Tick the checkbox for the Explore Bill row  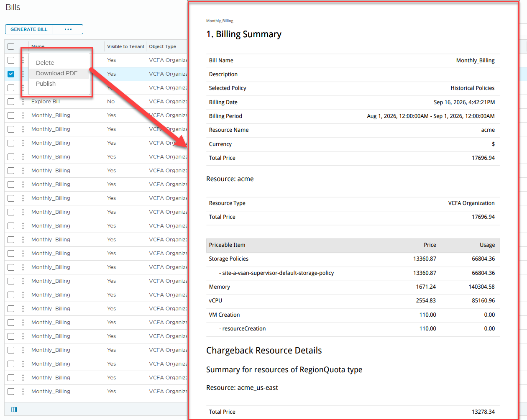(x=11, y=102)
